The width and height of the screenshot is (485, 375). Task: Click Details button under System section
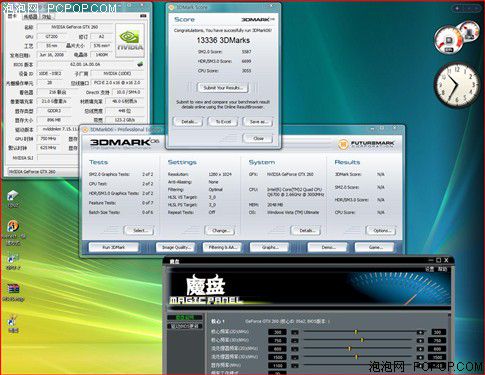[306, 230]
